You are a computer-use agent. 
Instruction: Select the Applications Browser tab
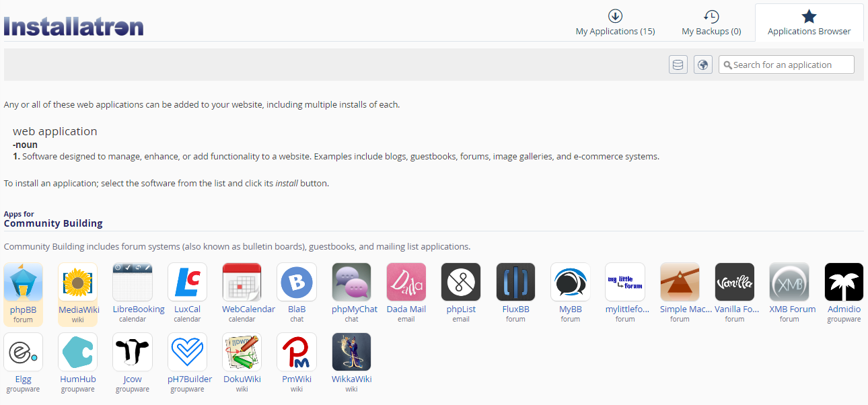pos(809,22)
